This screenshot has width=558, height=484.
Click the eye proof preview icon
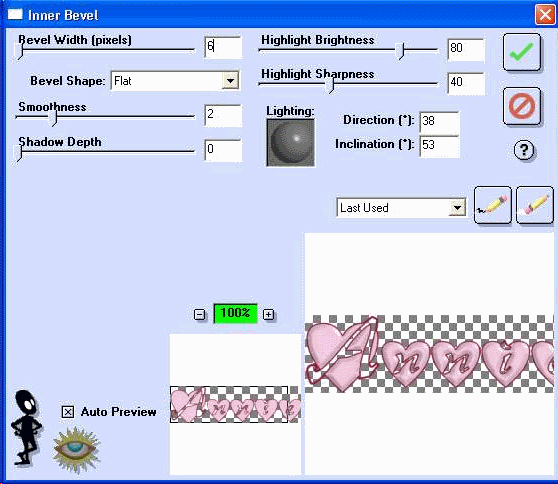click(x=76, y=450)
